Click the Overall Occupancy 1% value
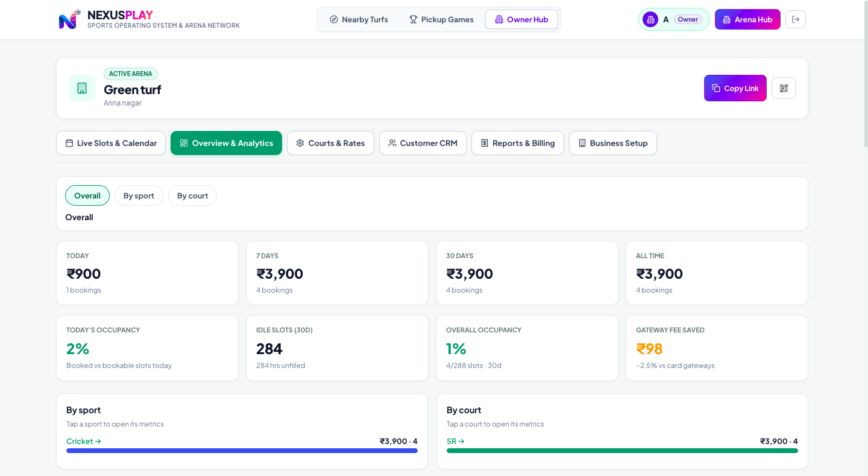This screenshot has height=476, width=868. point(456,349)
